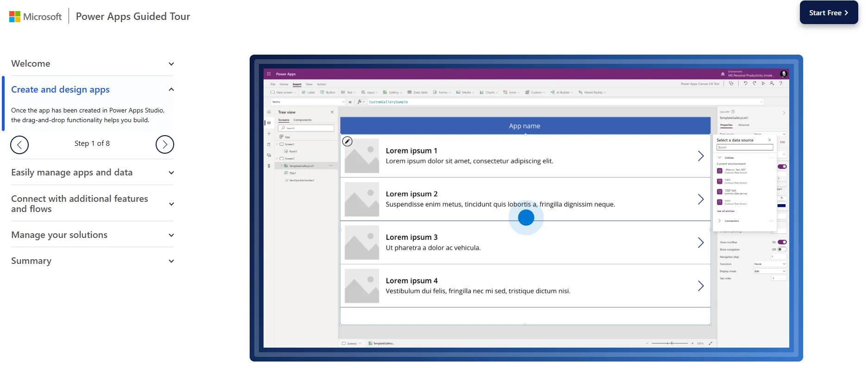Click the gallery edit pencil icon
Image resolution: width=868 pixels, height=368 pixels.
347,141
